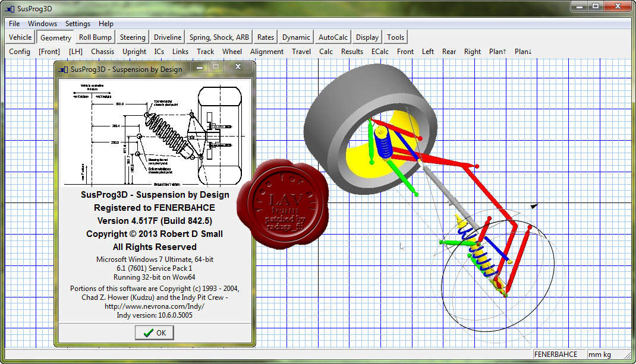Open the Upright geometry item
The image size is (636, 364).
coord(134,52)
